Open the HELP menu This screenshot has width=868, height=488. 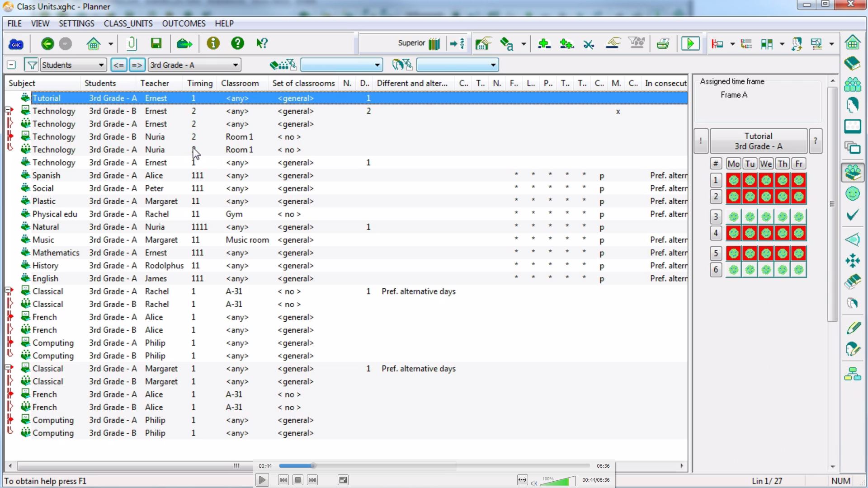(224, 23)
